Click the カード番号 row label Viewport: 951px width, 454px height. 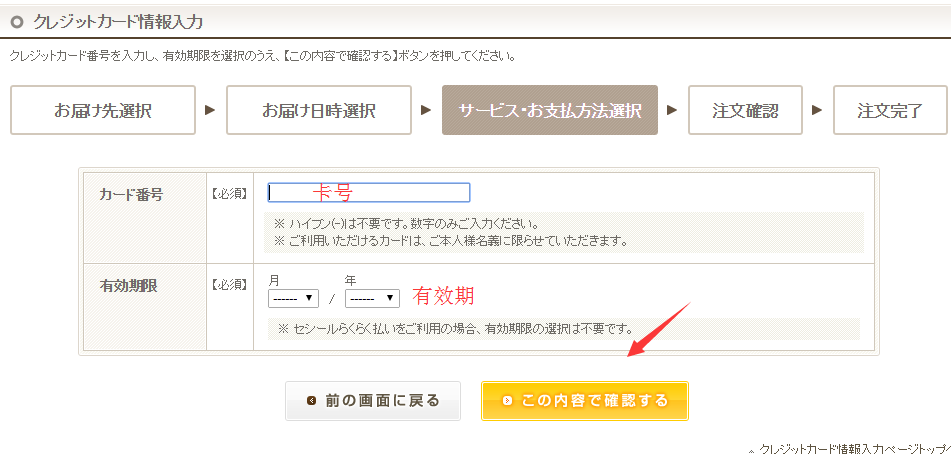tap(131, 194)
